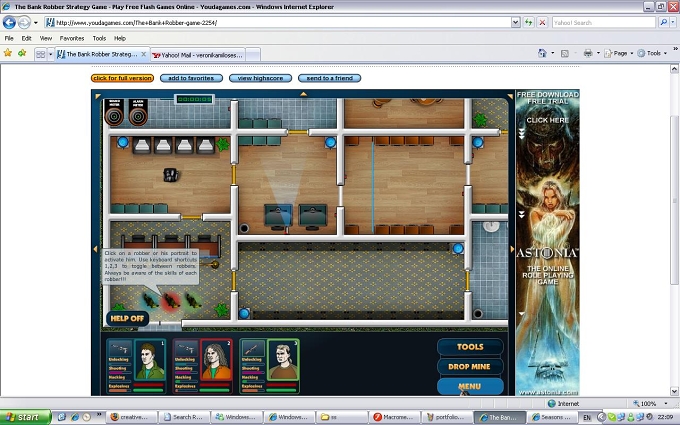680x425 pixels.
Task: Open the game MENU button
Action: pos(470,386)
